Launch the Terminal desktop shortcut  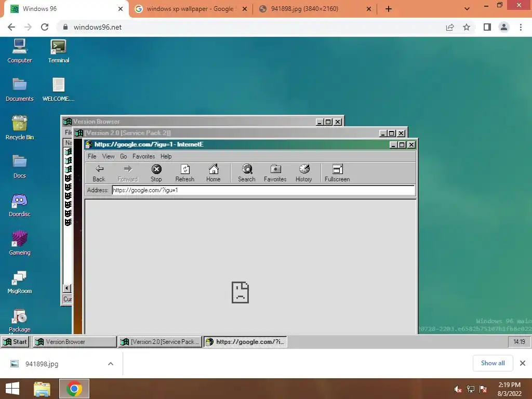point(58,51)
